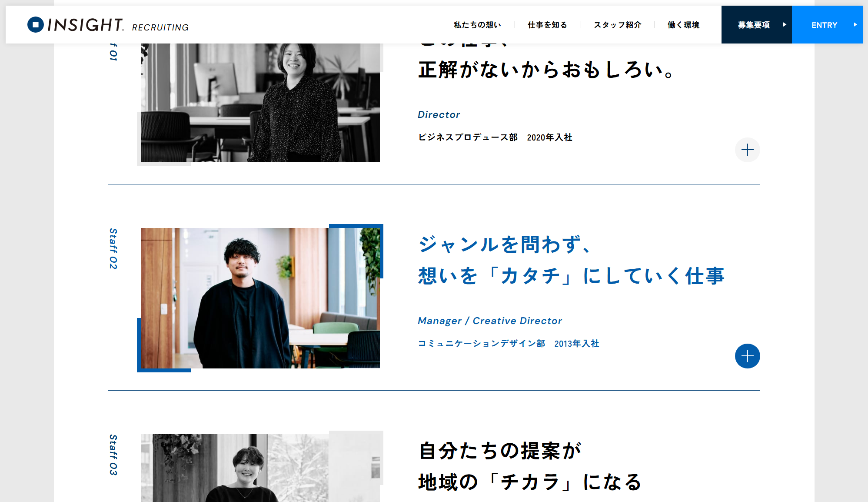Image resolution: width=868 pixels, height=502 pixels.
Task: Expand Staff 02 details with blue plus icon
Action: pos(747,356)
